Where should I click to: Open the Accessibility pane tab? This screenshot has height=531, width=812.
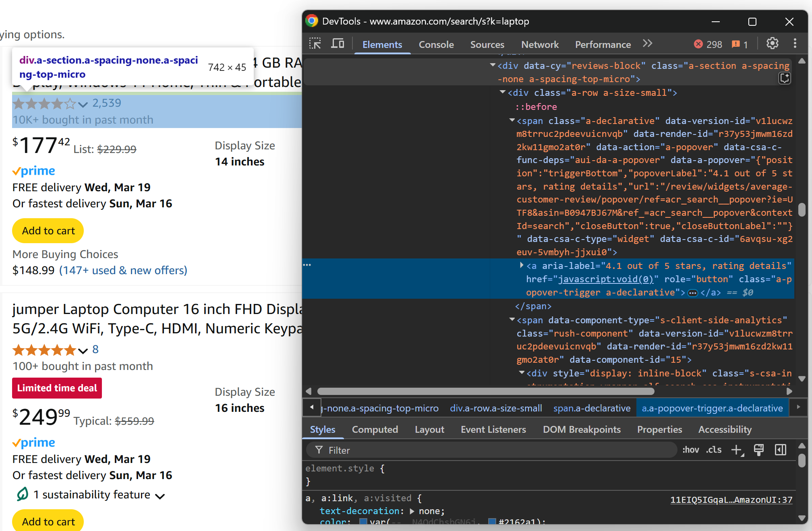coord(725,430)
